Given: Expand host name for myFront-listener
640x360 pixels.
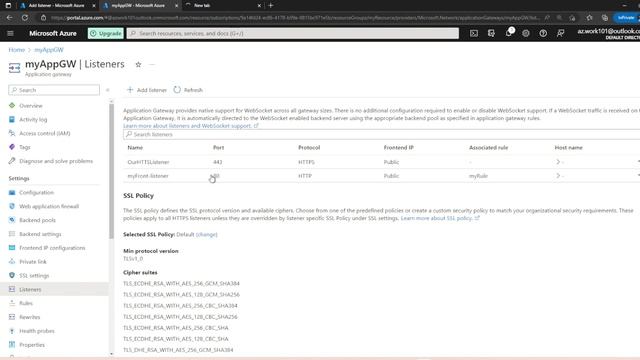Looking at the screenshot, I should coord(558,176).
